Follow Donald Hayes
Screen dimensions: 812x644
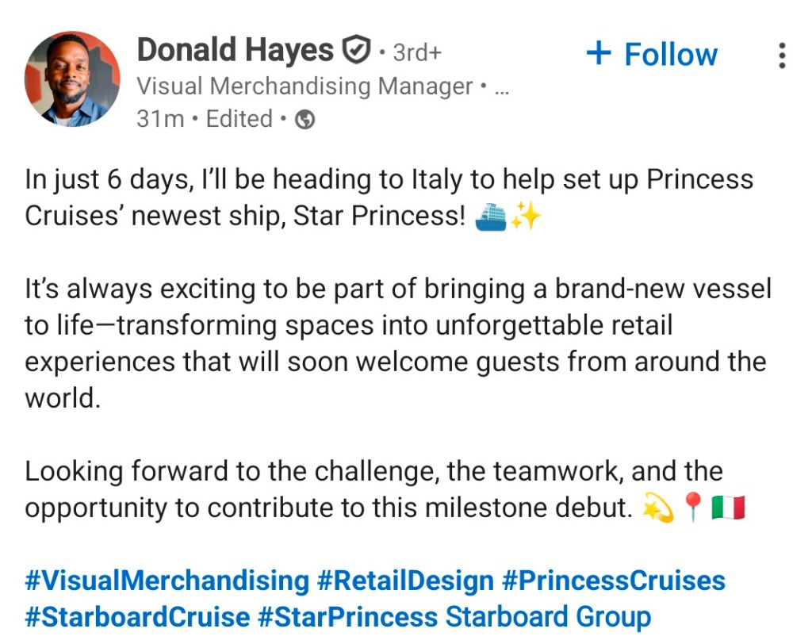point(651,54)
